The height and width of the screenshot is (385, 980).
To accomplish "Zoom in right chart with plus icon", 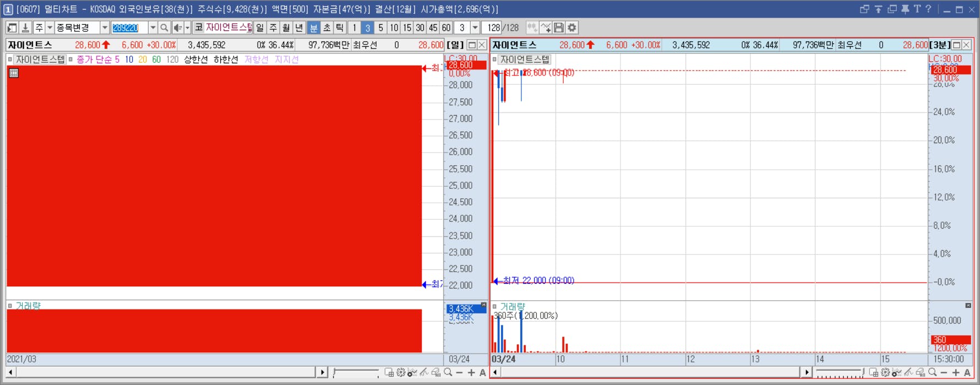I will pos(956,373).
